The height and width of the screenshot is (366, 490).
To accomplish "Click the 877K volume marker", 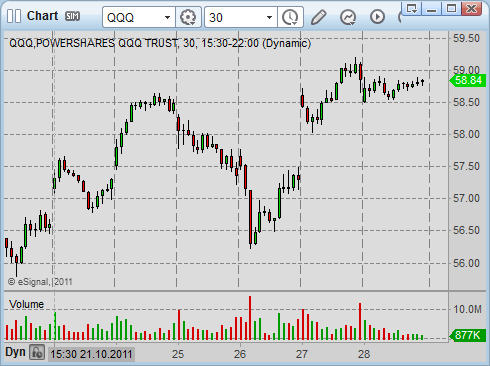I will click(468, 335).
